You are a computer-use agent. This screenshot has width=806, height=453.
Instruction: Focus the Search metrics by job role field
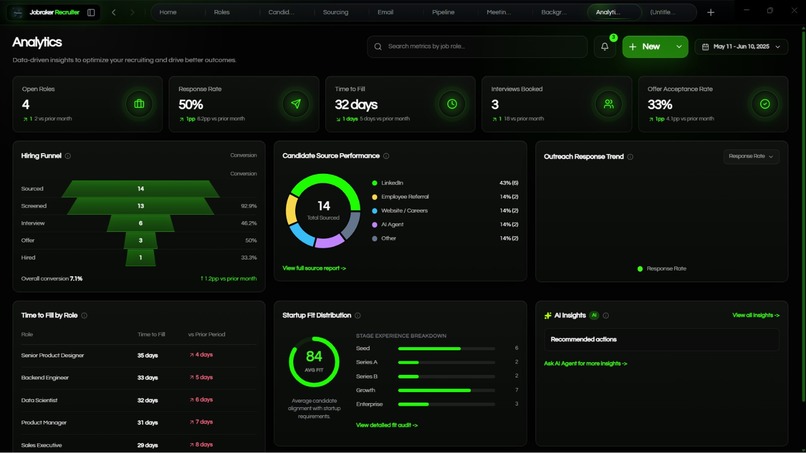478,47
